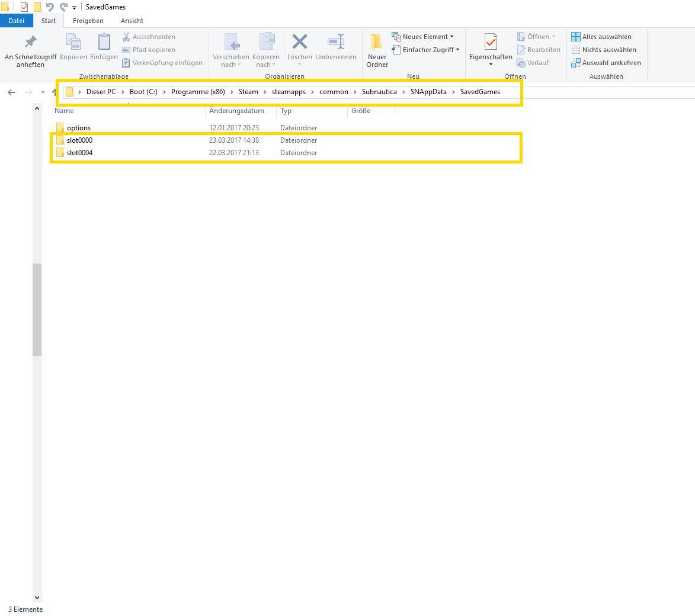Open the Datei menu tab
The width and height of the screenshot is (695, 616).
[x=17, y=21]
